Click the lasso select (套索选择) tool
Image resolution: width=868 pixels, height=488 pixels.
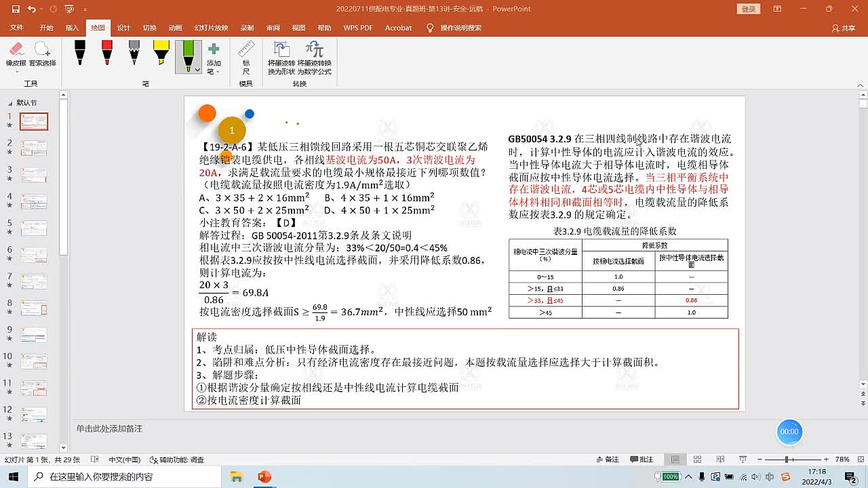[x=42, y=54]
